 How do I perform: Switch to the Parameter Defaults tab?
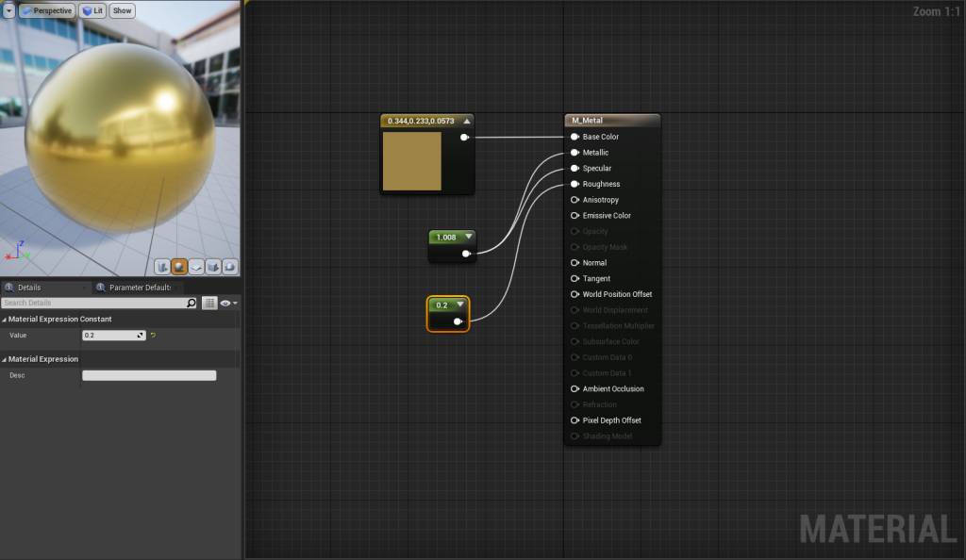[139, 287]
